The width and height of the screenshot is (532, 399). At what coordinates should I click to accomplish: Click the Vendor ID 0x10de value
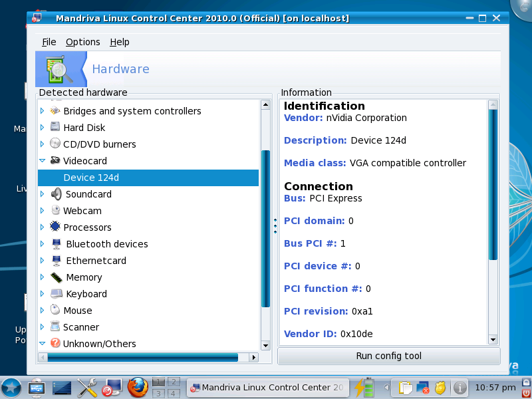[x=356, y=334]
